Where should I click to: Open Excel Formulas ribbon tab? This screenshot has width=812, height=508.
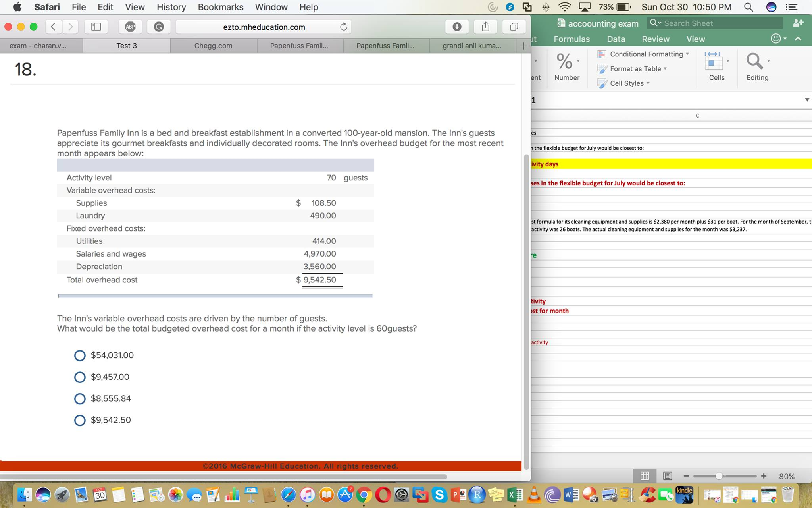571,39
